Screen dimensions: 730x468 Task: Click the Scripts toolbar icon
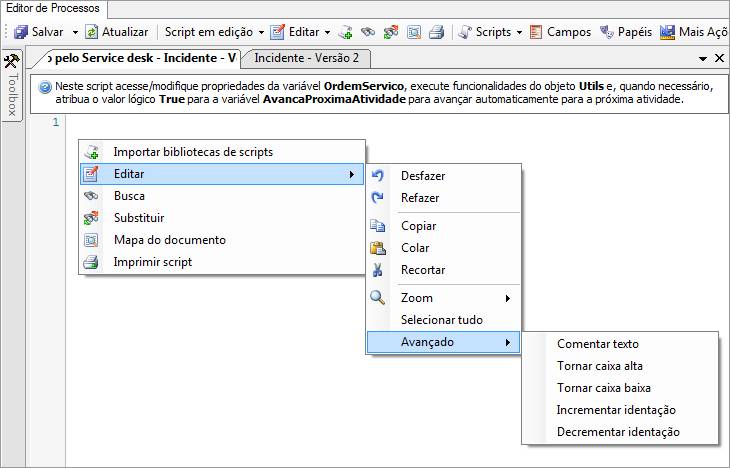(x=465, y=32)
